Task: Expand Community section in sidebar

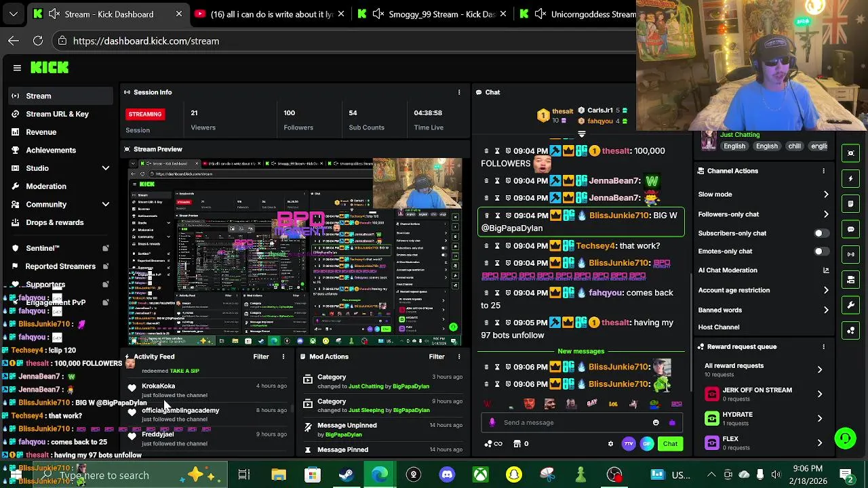Action: coord(60,204)
